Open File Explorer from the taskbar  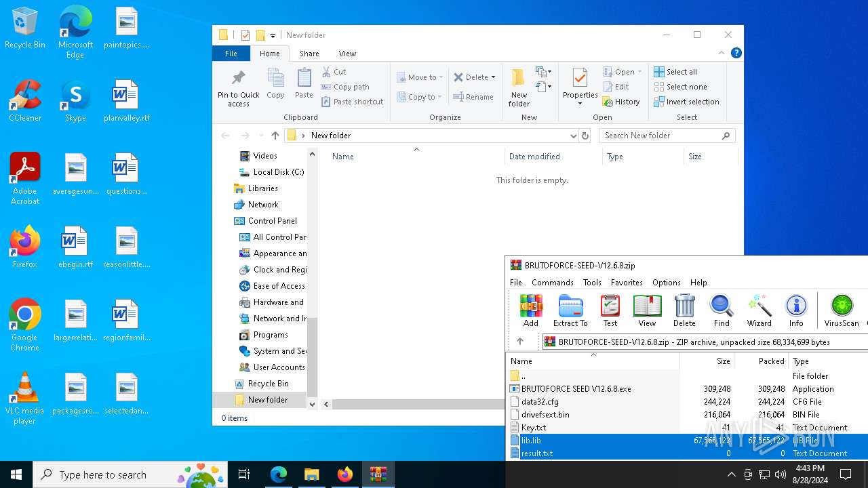311,474
